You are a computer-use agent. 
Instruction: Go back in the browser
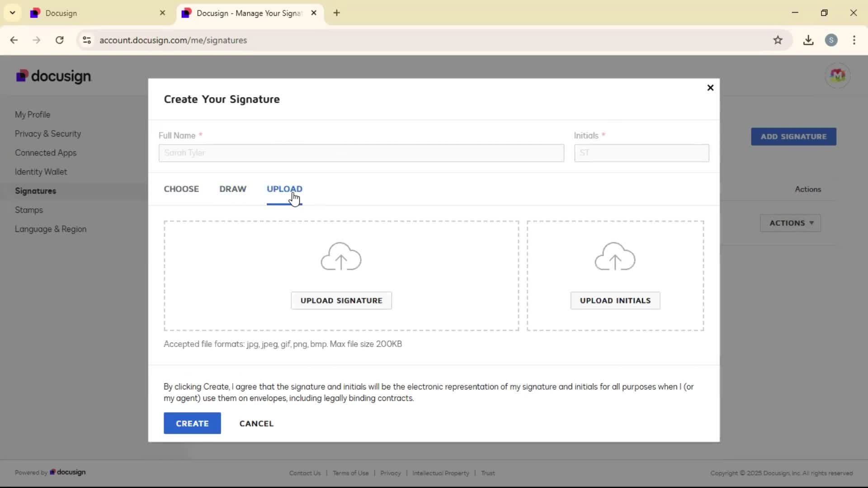(x=14, y=40)
